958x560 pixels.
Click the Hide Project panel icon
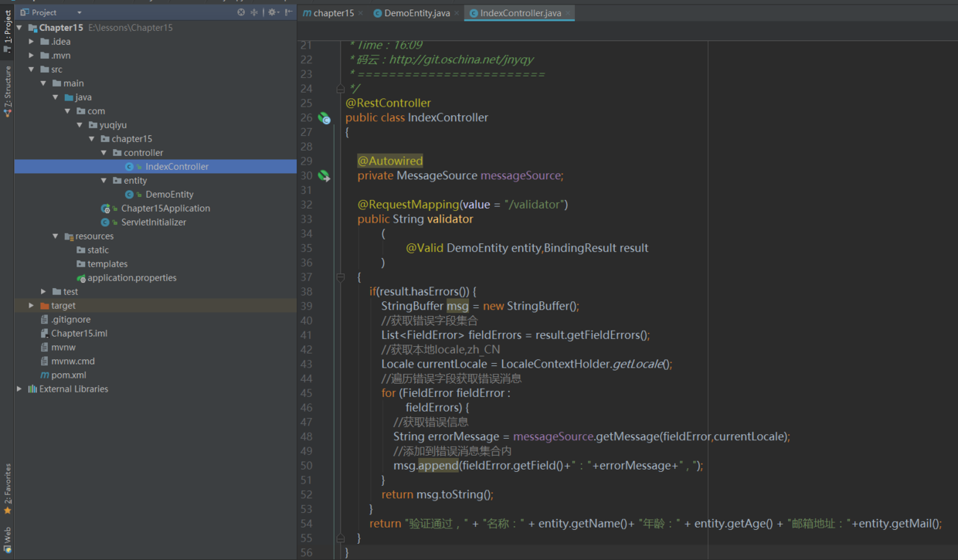pyautogui.click(x=289, y=12)
